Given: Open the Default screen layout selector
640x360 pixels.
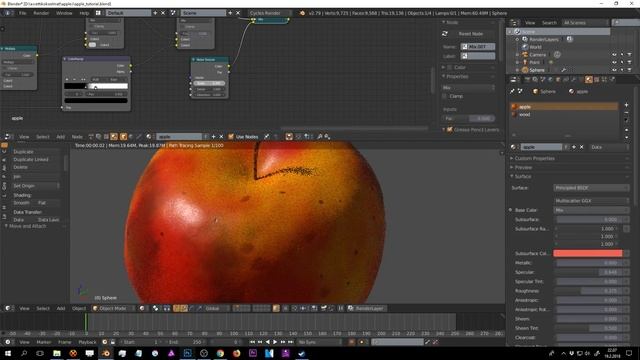Looking at the screenshot, I should (x=128, y=13).
